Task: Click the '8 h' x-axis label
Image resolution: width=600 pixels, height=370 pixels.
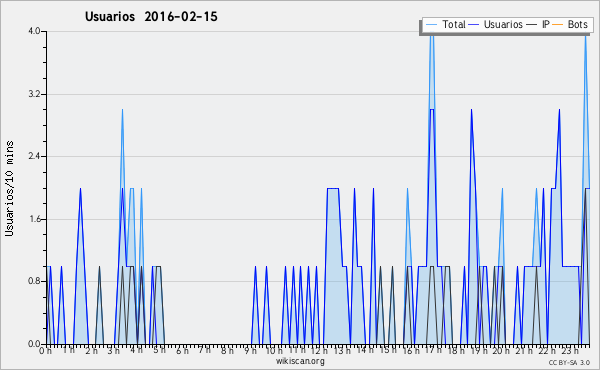Action: 227,350
